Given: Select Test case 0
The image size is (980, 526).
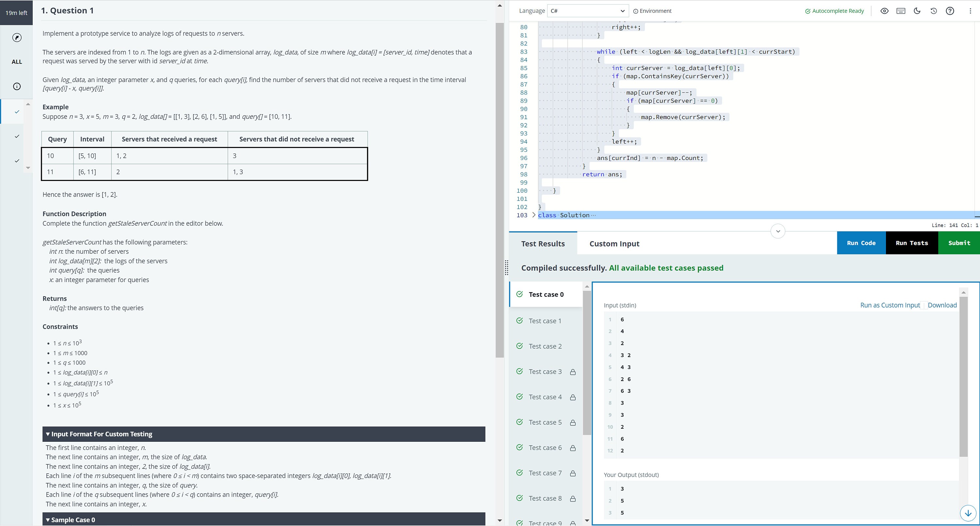Looking at the screenshot, I should coord(546,295).
